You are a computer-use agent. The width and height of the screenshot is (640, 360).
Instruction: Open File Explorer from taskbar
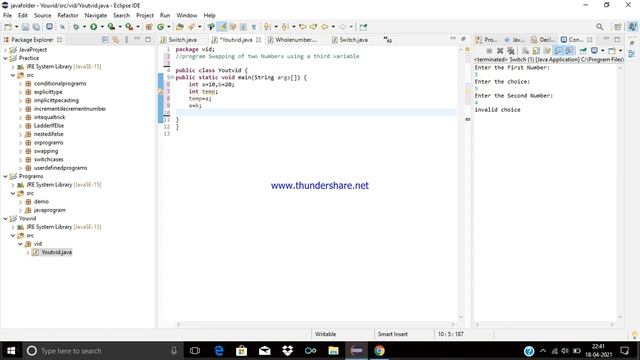(333, 351)
